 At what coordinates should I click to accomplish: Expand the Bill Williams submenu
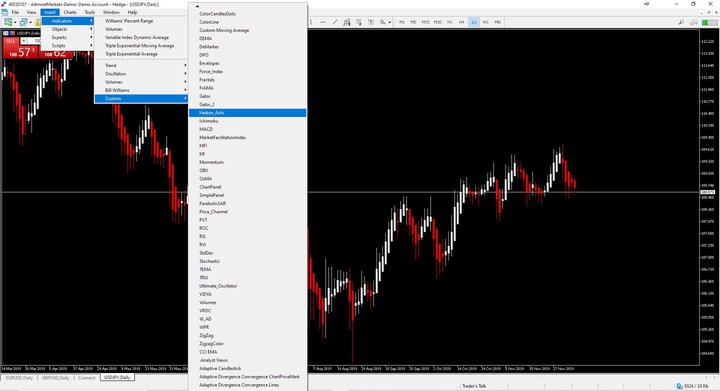tap(141, 90)
